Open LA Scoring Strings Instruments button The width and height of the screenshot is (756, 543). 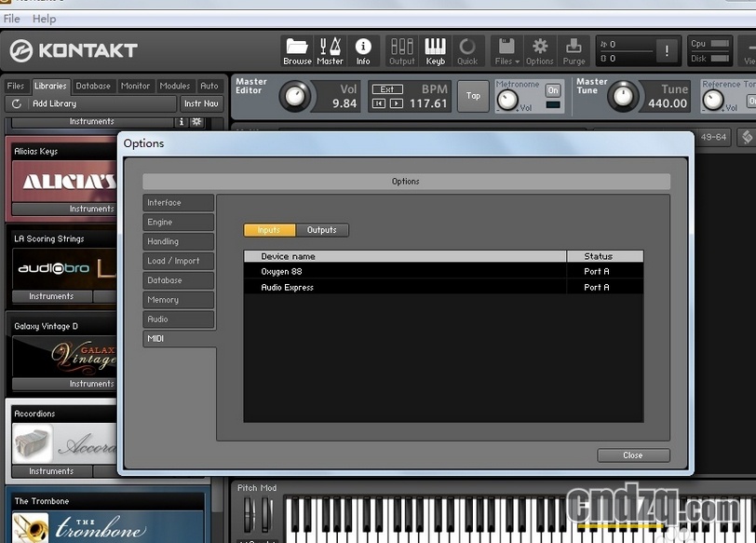pyautogui.click(x=51, y=296)
